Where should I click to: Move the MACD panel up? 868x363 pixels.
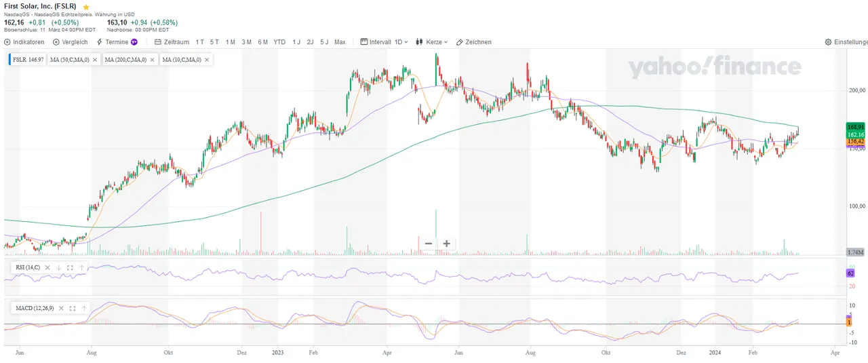[83, 308]
